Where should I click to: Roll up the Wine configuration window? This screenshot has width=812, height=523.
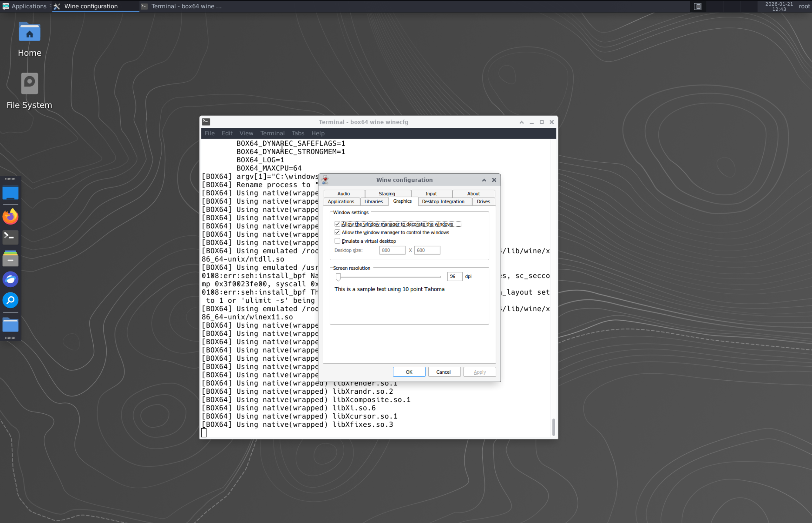[484, 180]
